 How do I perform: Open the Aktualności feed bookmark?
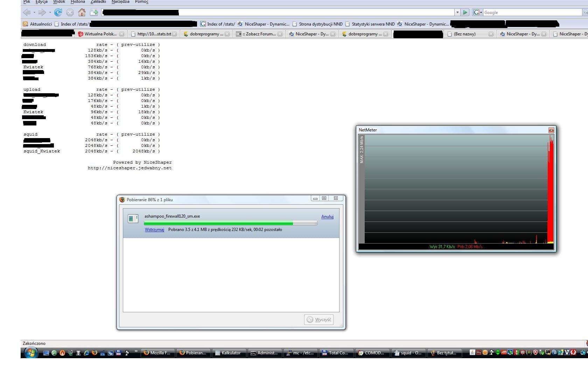[37, 24]
